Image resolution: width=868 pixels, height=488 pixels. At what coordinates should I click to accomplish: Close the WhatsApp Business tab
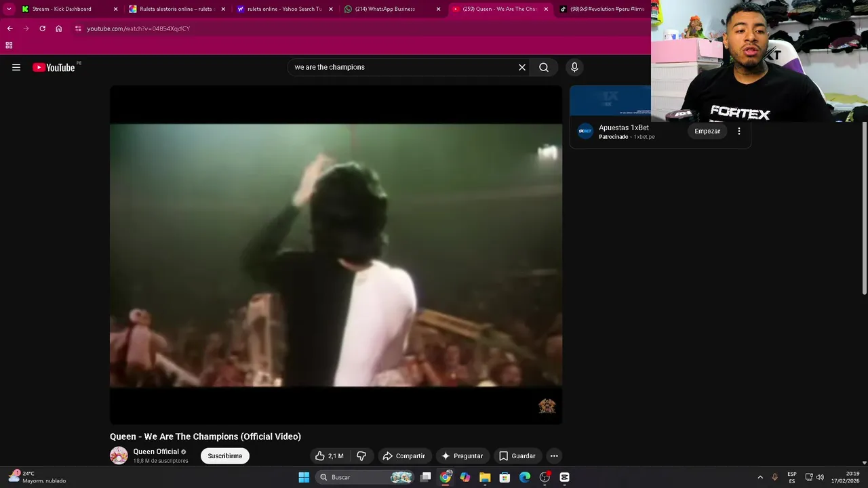[439, 9]
